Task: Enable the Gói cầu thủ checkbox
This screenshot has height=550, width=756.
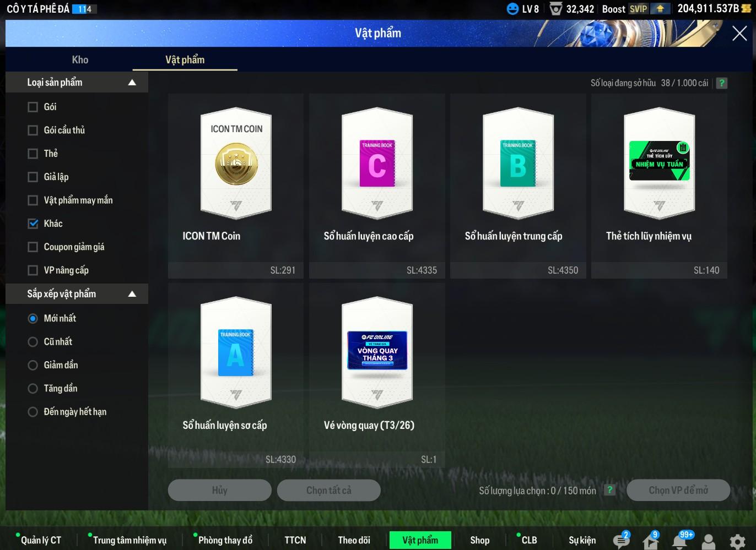Action: (x=33, y=130)
